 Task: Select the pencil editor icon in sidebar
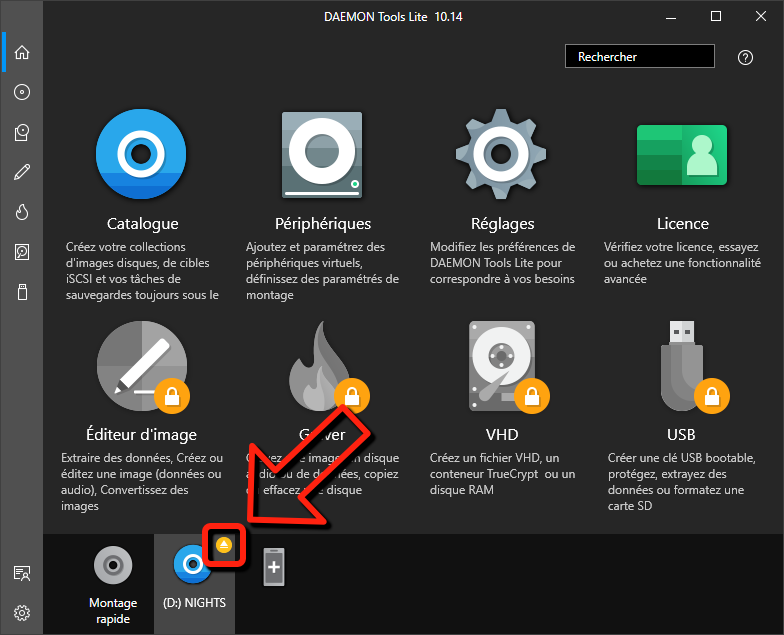pyautogui.click(x=21, y=172)
